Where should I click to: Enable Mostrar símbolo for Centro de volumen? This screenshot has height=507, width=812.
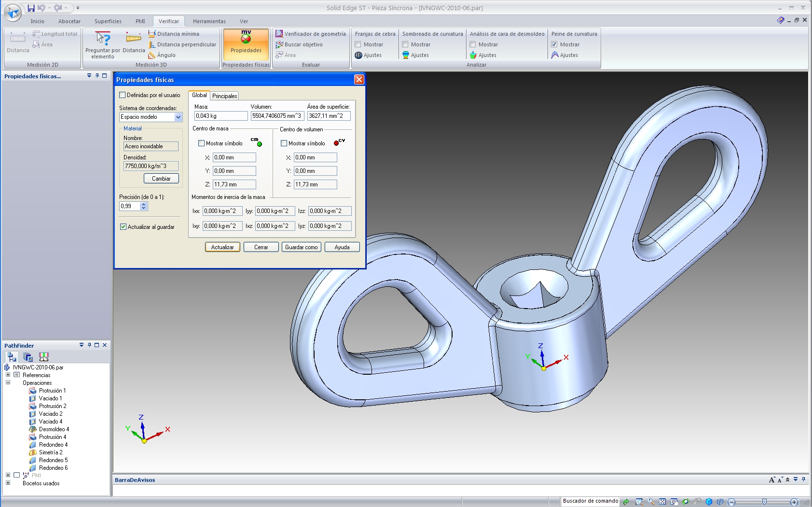pos(284,143)
